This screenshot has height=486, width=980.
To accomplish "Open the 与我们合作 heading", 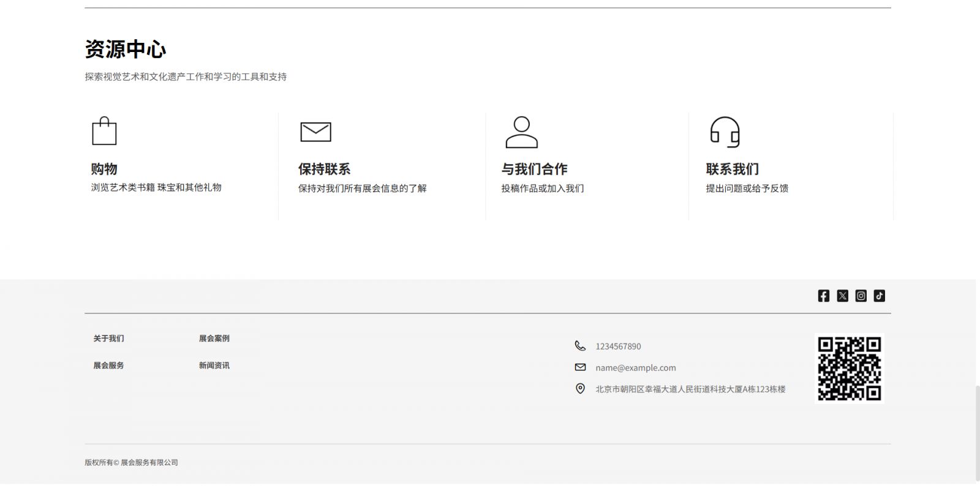I will pyautogui.click(x=535, y=169).
